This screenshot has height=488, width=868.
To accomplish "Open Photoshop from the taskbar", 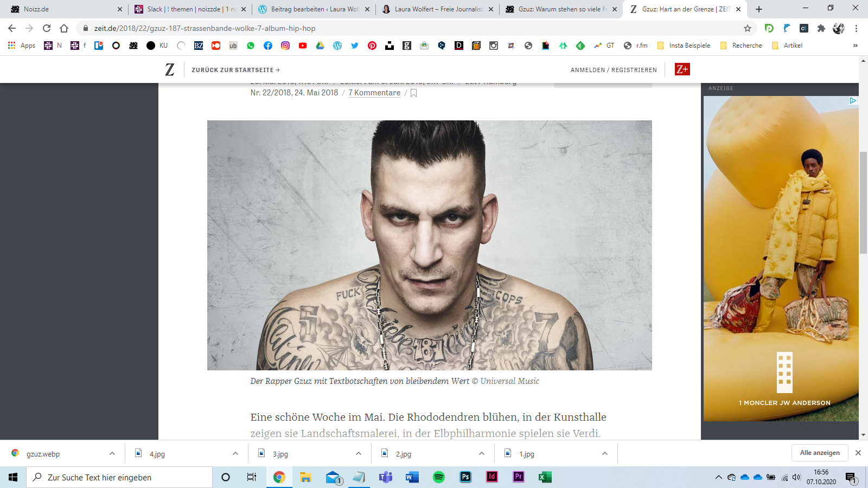I will (x=465, y=477).
